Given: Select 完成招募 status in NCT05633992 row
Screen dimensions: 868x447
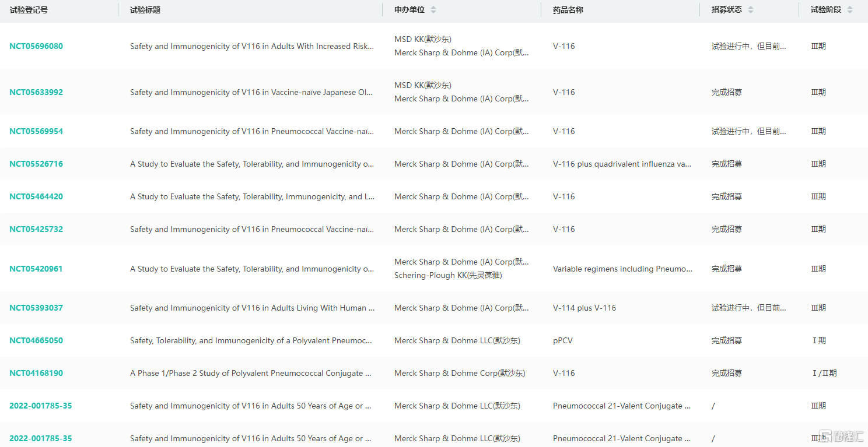Looking at the screenshot, I should coord(727,92).
